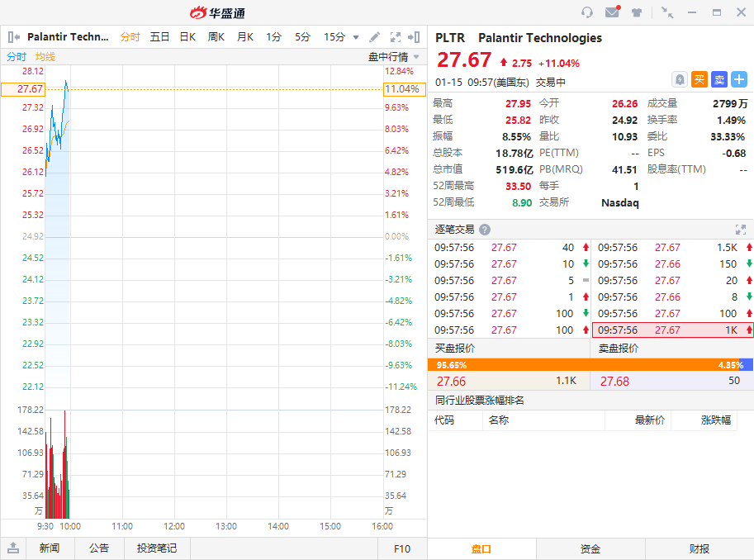754x560 pixels.
Task: Open the messages envelope icon
Action: point(612,12)
